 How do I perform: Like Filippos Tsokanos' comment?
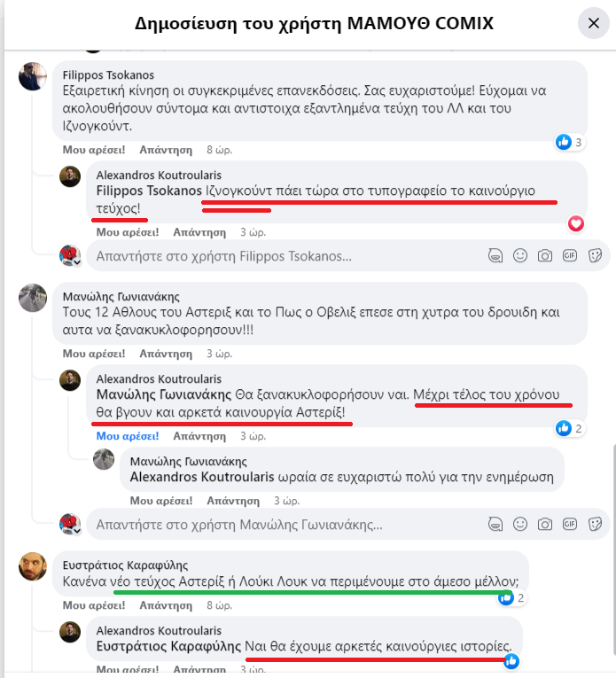[x=94, y=150]
